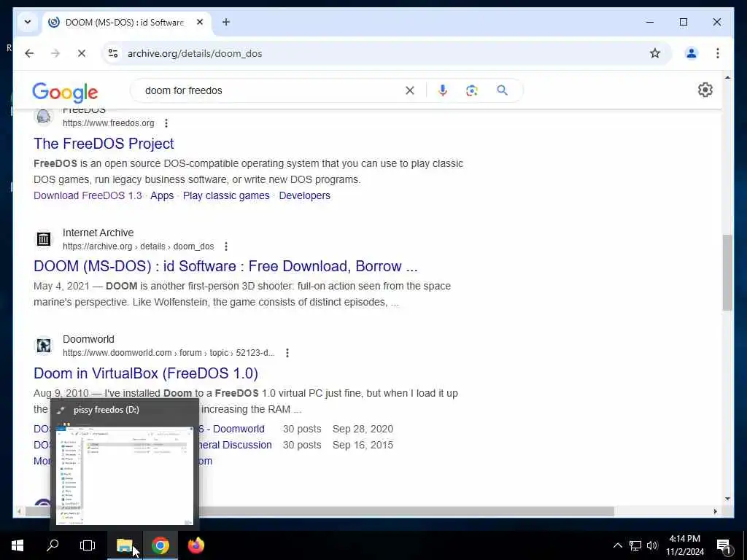The image size is (747, 560).
Task: Show hidden system tray icons
Action: [617, 545]
